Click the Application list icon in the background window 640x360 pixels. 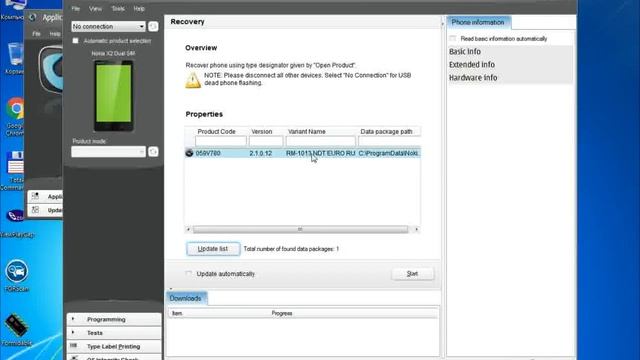point(36,196)
